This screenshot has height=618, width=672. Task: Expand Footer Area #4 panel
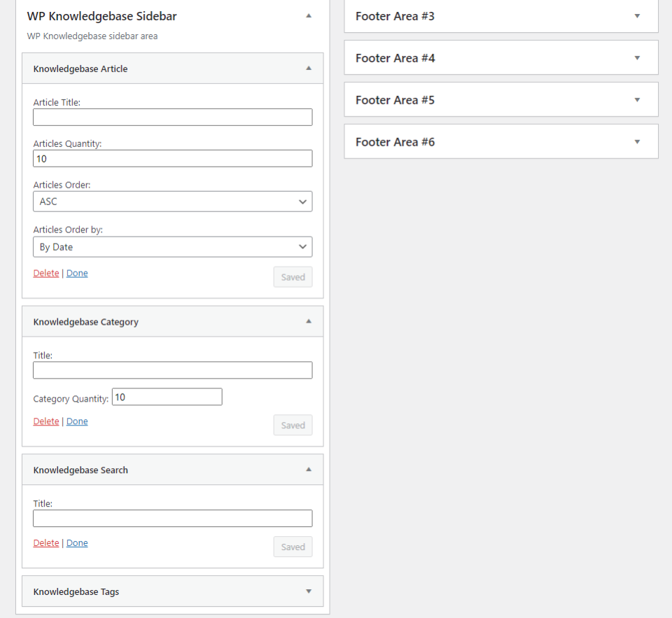(x=637, y=58)
